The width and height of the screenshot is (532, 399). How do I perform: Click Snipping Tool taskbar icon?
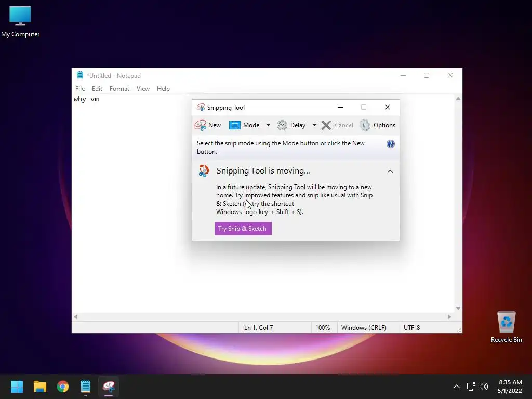(109, 387)
